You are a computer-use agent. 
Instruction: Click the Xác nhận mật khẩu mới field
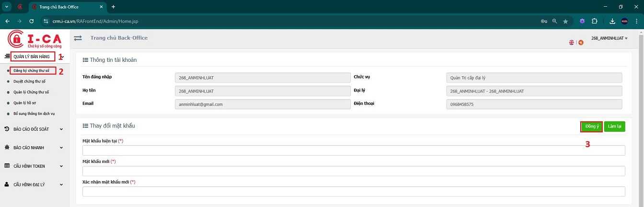tap(354, 192)
